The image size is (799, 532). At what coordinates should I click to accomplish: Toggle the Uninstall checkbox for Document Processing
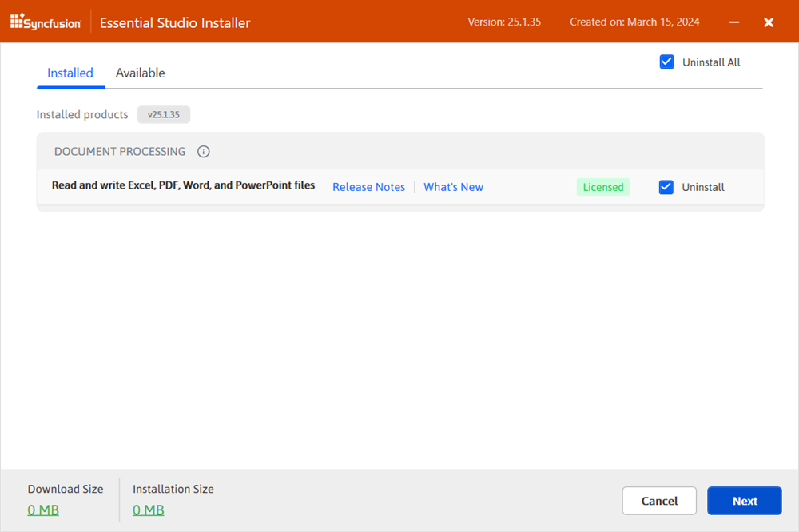666,187
